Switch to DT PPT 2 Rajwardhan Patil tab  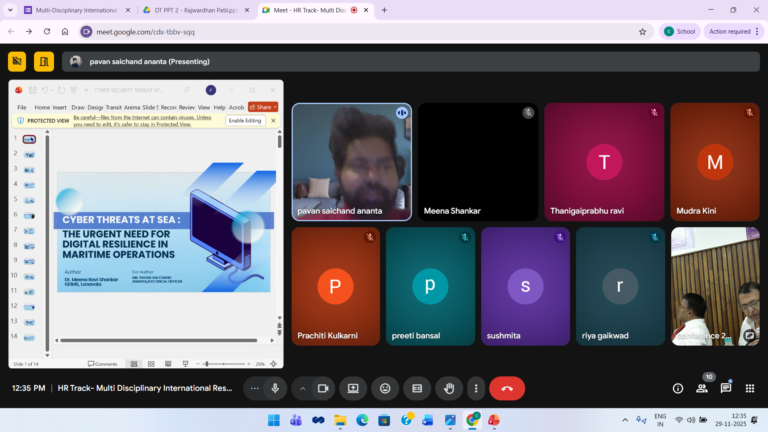(x=196, y=10)
